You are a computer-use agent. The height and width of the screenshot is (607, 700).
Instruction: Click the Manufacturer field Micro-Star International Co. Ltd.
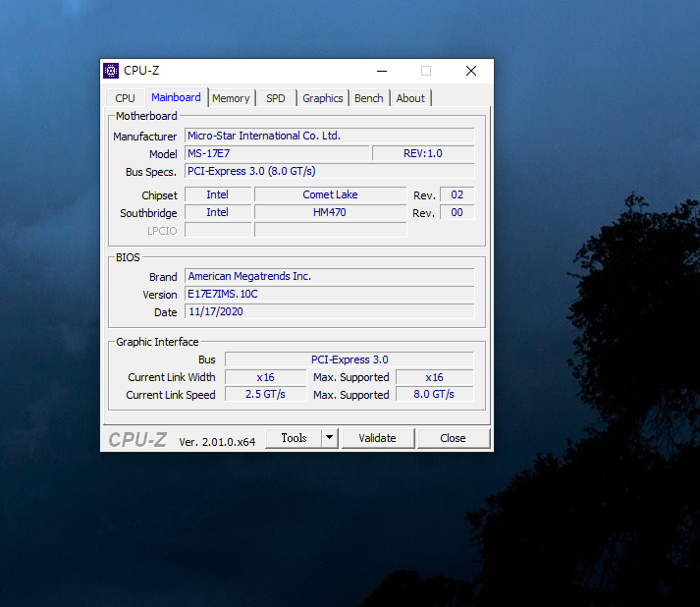(330, 136)
